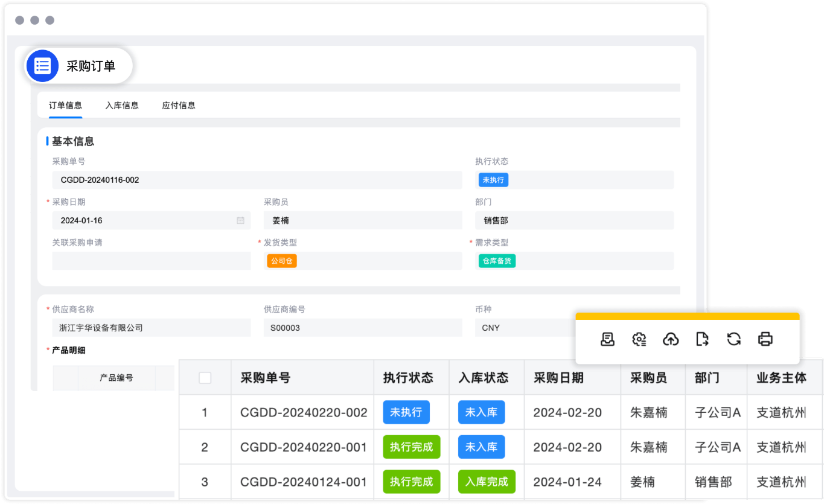The image size is (824, 504).
Task: Open the 公司仓 shipping type selector
Action: tap(281, 261)
